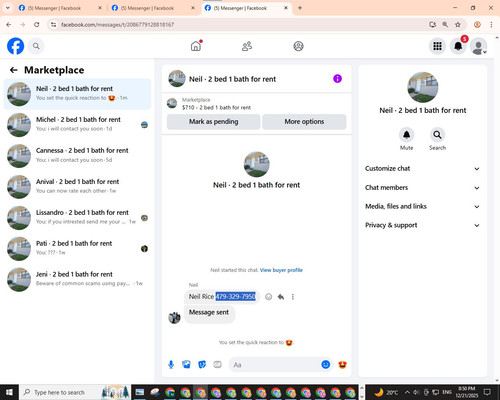Open Anival 2 bed 1 bath chat
This screenshot has height=400, width=500.
(77, 187)
